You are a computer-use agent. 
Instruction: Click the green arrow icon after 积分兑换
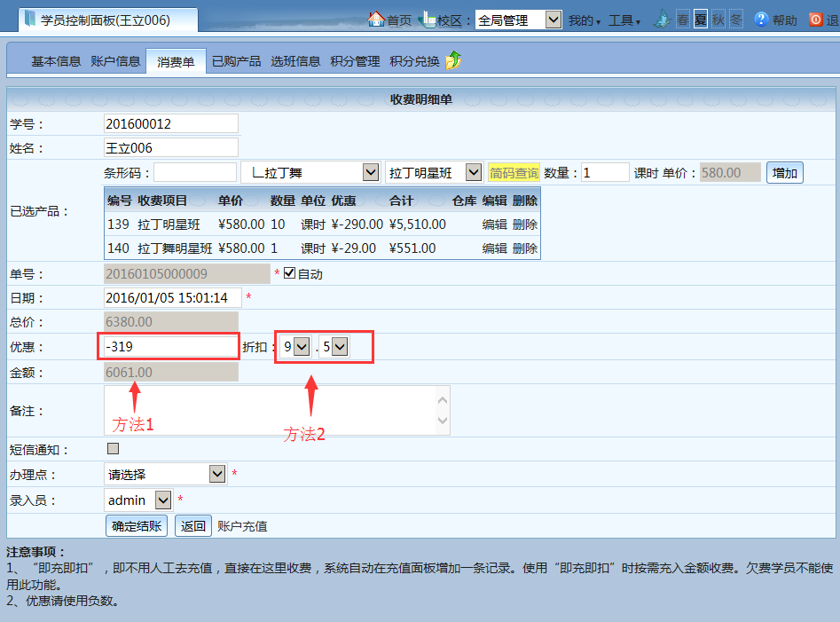[x=453, y=60]
